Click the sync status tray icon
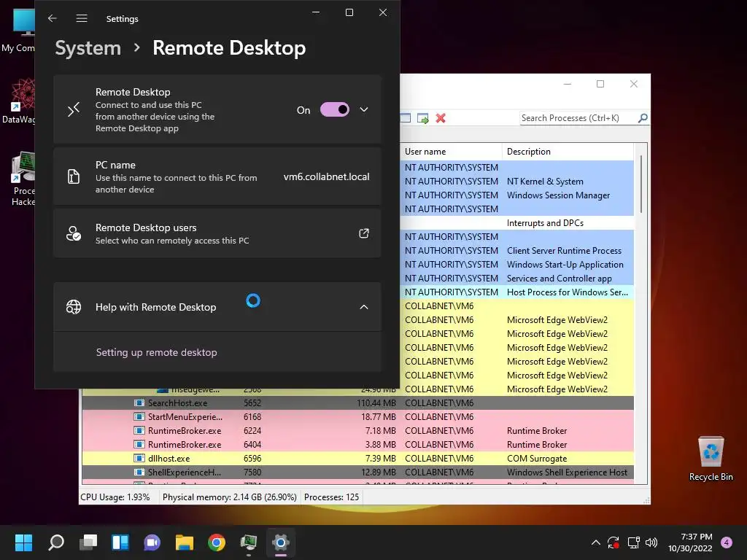The width and height of the screenshot is (747, 560). 614,542
